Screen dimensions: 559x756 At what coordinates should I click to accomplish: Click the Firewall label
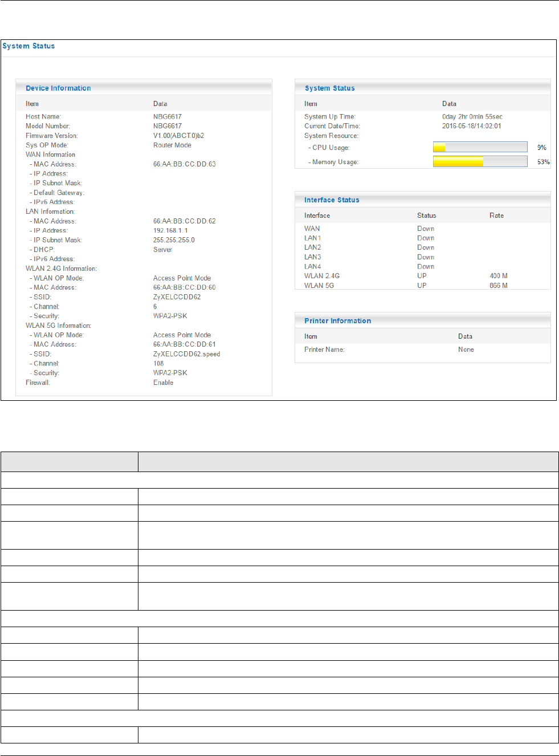38,383
